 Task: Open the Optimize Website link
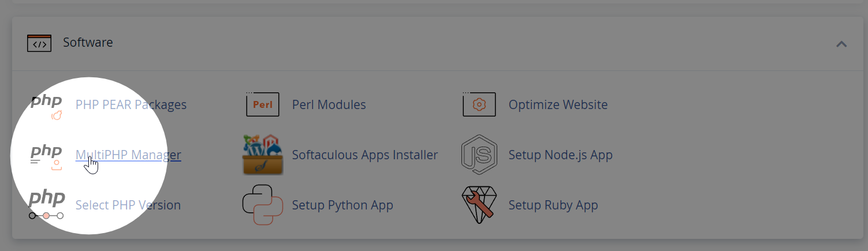click(558, 105)
